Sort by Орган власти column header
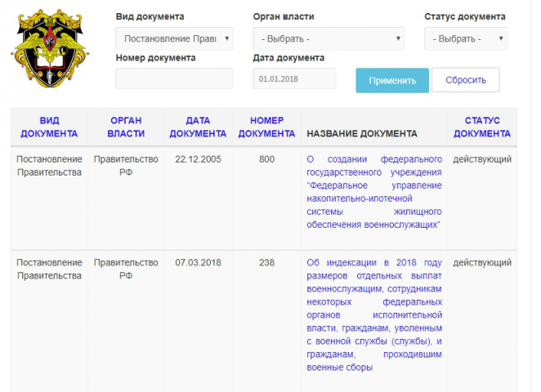The height and width of the screenshot is (392, 541). 126,127
